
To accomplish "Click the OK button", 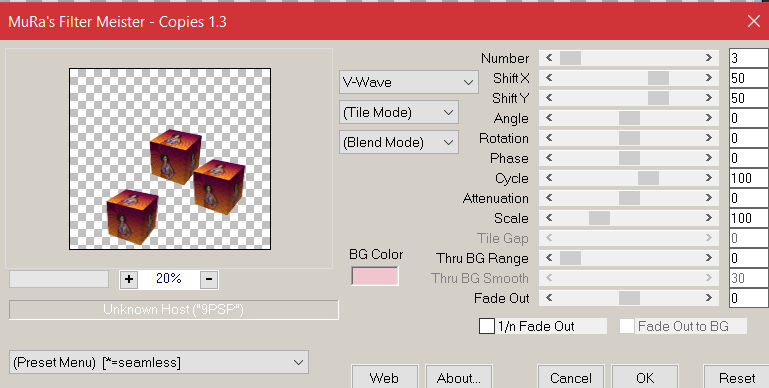I will (645, 377).
